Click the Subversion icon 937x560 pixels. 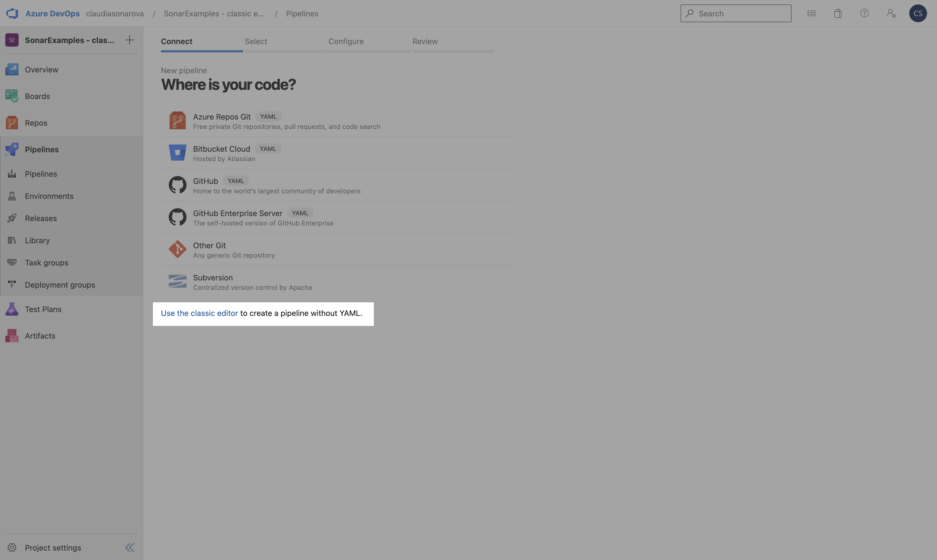pos(177,281)
